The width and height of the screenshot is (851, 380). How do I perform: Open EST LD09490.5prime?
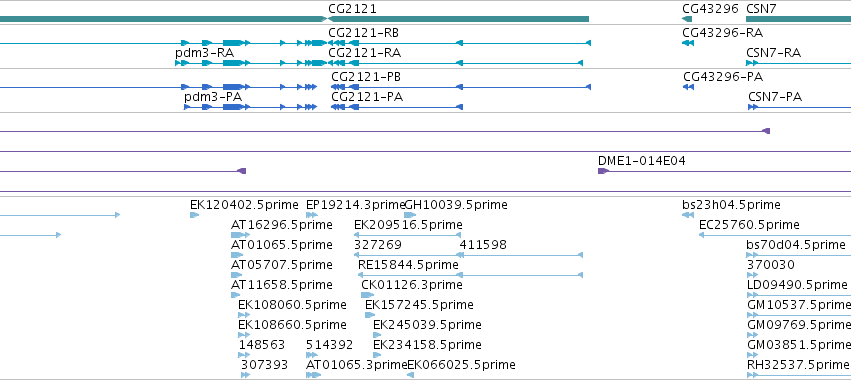pos(797,285)
